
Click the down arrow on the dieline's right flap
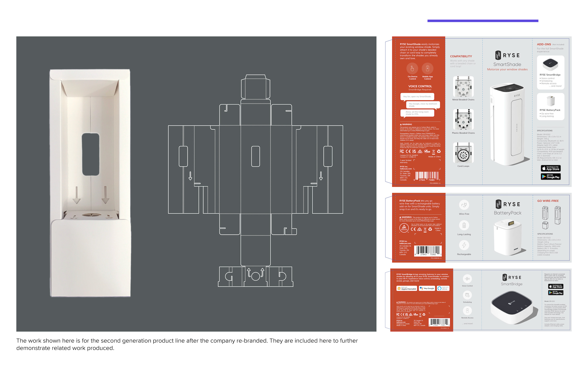pos(321,176)
